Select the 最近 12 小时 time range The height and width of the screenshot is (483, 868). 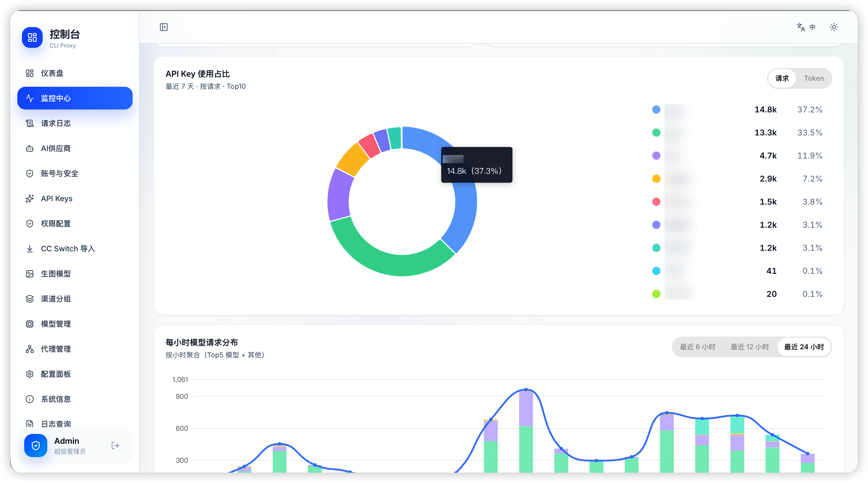(x=750, y=347)
